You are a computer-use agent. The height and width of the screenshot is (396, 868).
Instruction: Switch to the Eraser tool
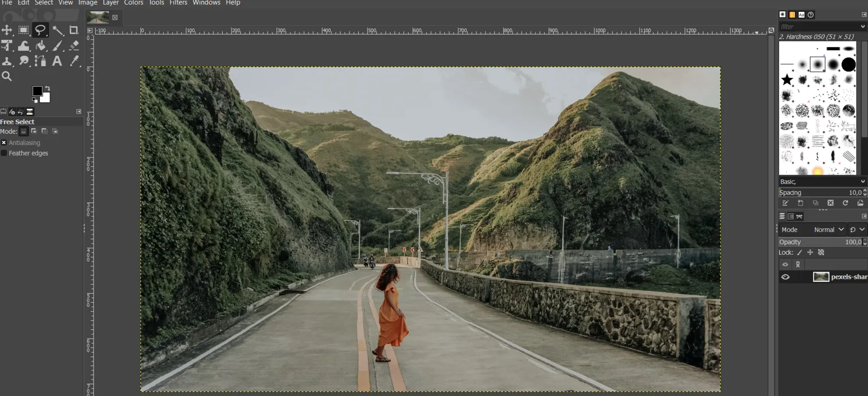point(74,46)
